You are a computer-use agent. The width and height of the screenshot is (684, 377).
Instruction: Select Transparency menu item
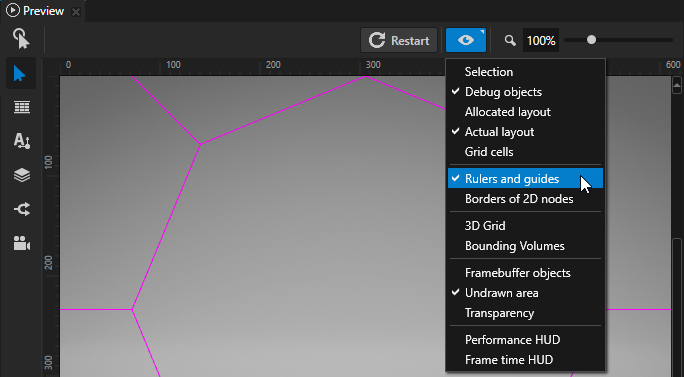[525, 313]
